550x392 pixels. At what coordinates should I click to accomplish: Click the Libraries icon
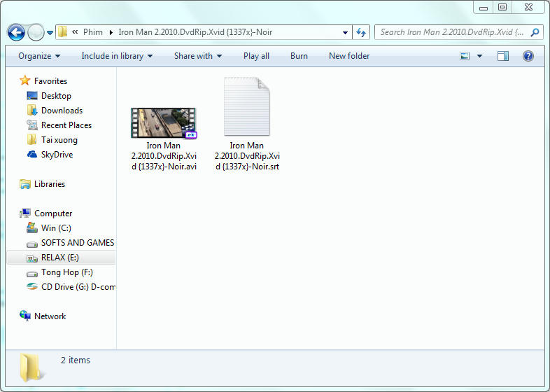coord(25,184)
